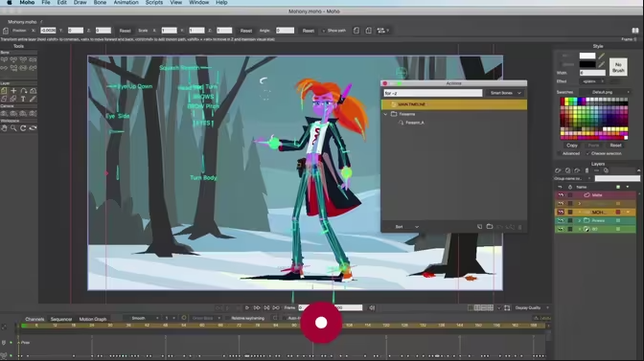Screen dimensions: 644x361
Task: Click the Width input field in Style
Action: pos(592,73)
